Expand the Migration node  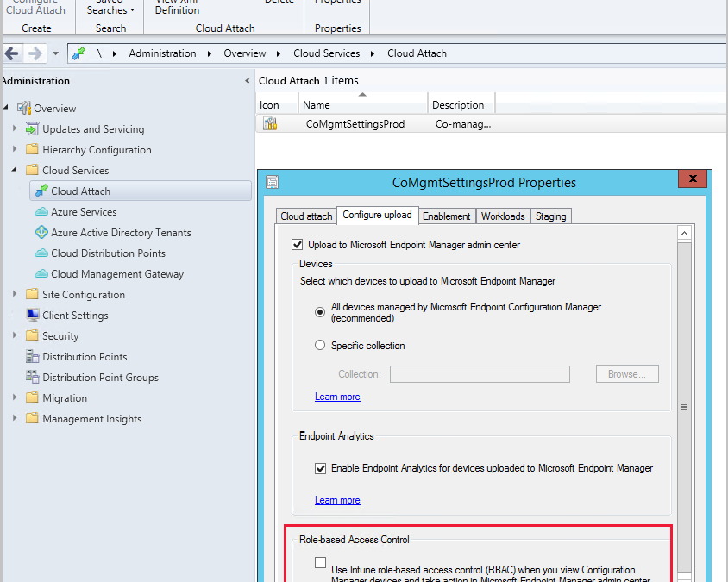pos(15,397)
